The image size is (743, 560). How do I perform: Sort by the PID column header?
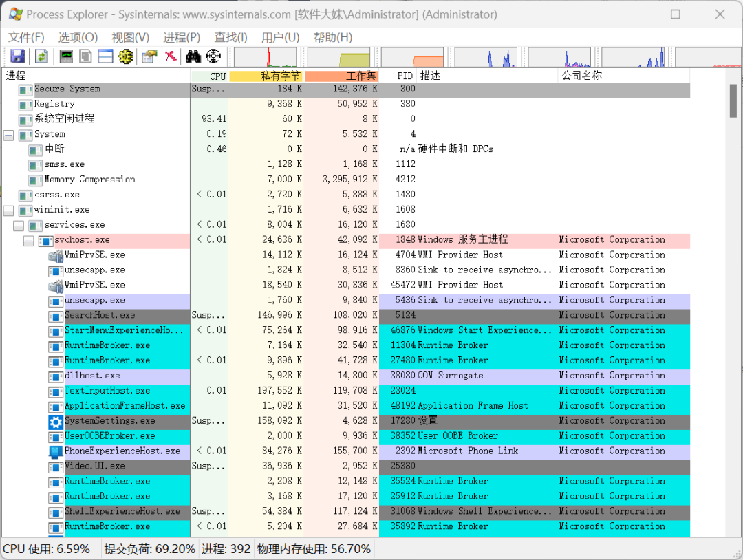point(398,76)
